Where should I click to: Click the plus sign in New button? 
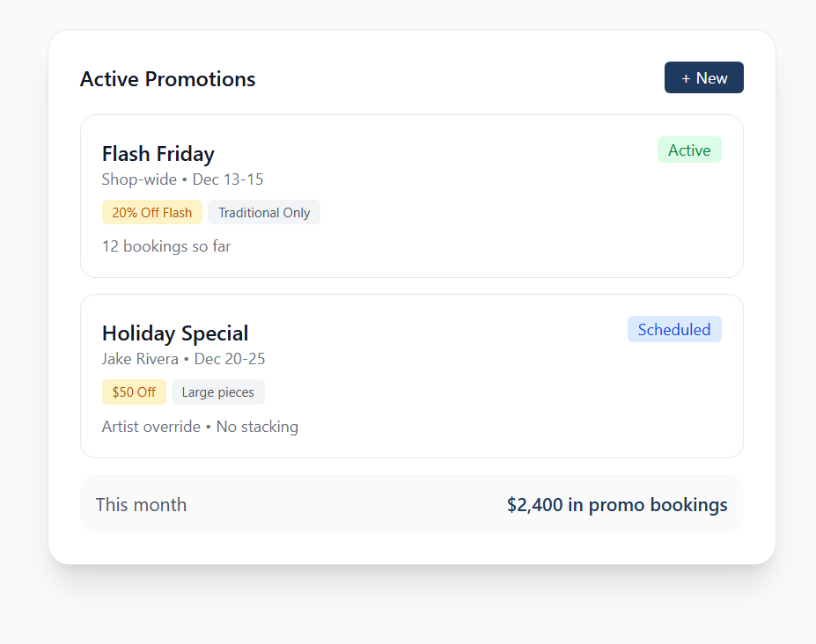point(686,78)
